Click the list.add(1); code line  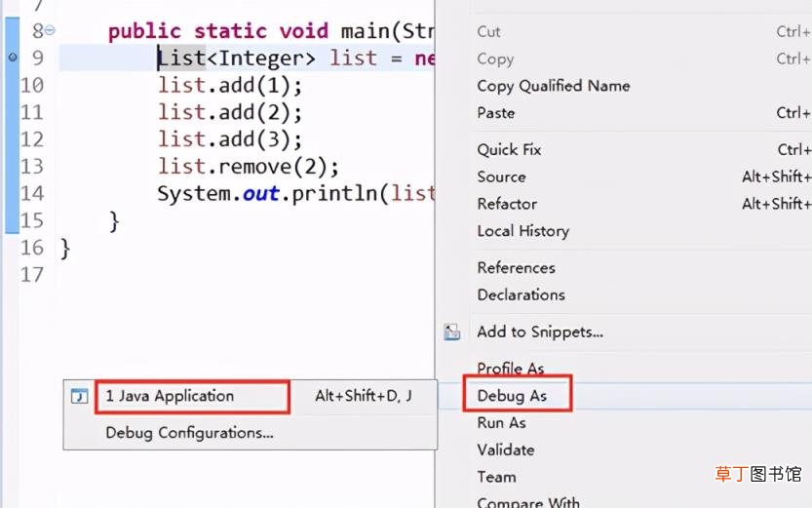coord(230,86)
